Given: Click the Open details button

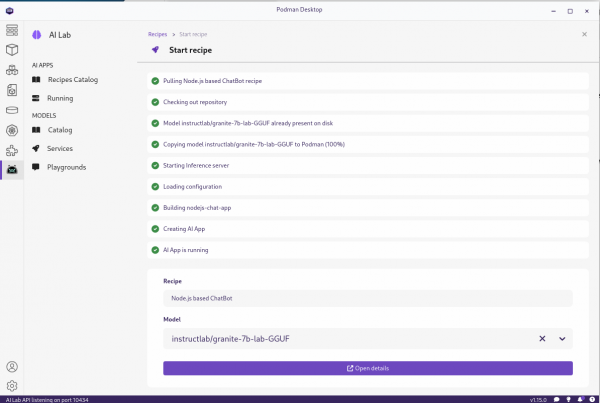Looking at the screenshot, I should pos(367,368).
